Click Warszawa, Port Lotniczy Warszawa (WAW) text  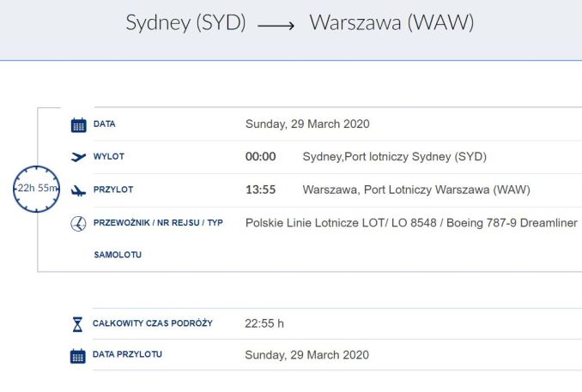(x=416, y=190)
